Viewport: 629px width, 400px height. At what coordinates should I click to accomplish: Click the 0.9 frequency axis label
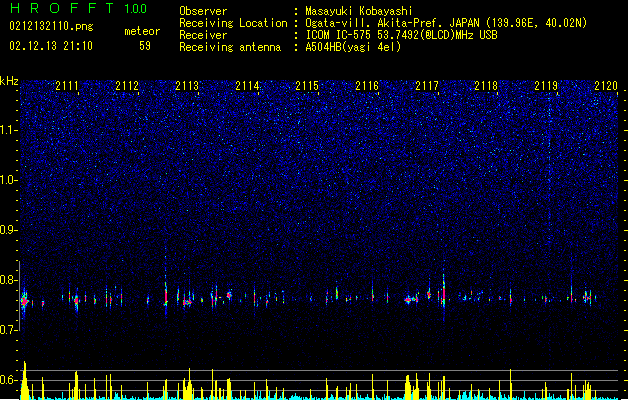tap(9, 230)
